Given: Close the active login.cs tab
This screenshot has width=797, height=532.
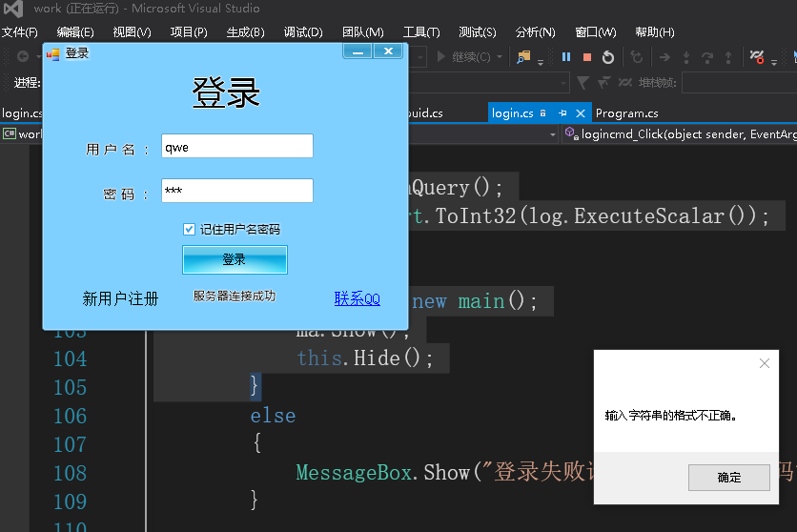Looking at the screenshot, I should point(580,113).
